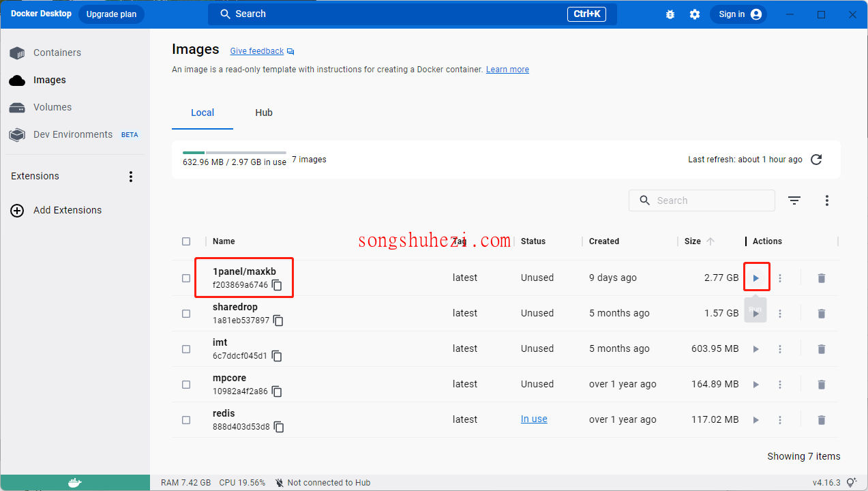Viewport: 868px width, 491px height.
Task: Copy the imt image ID
Action: tap(277, 356)
